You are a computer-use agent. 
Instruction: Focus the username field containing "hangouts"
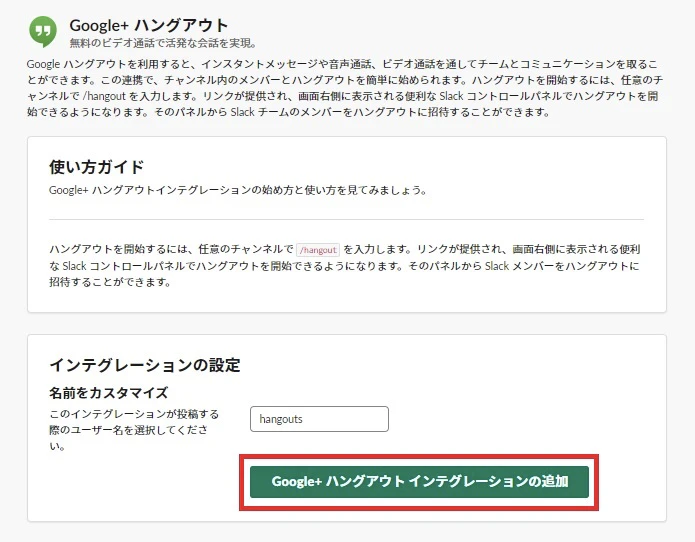(319, 419)
